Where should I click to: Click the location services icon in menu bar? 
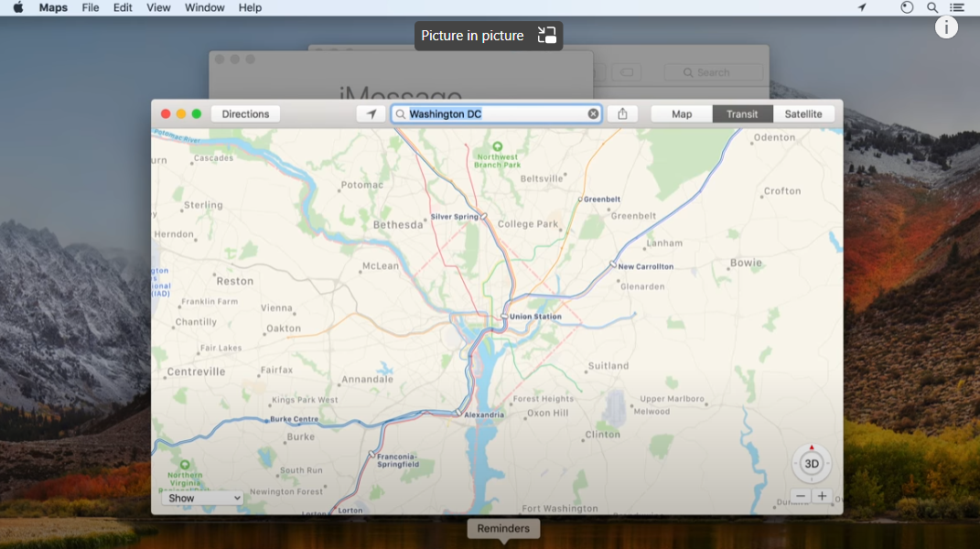(x=862, y=7)
